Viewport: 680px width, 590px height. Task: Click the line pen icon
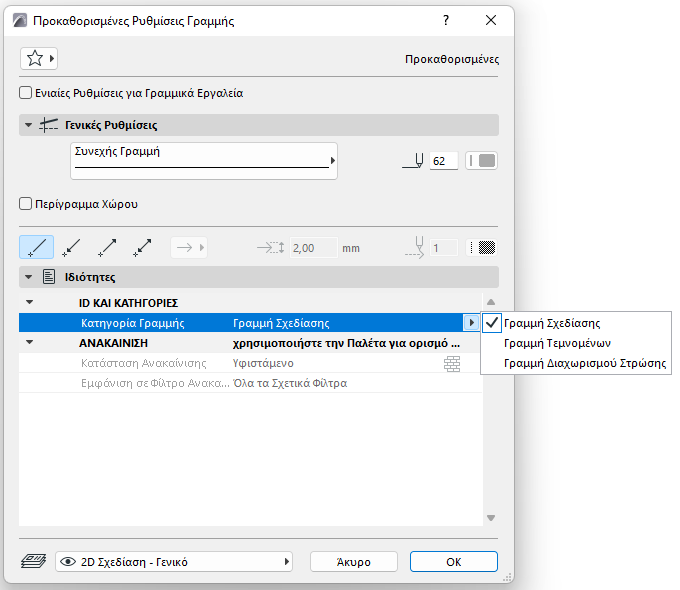pos(413,161)
